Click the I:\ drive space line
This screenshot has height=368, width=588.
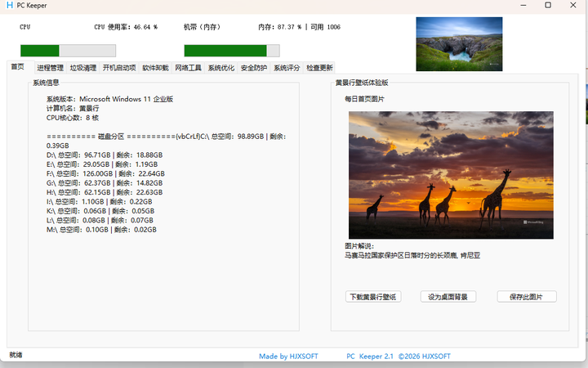click(x=100, y=202)
